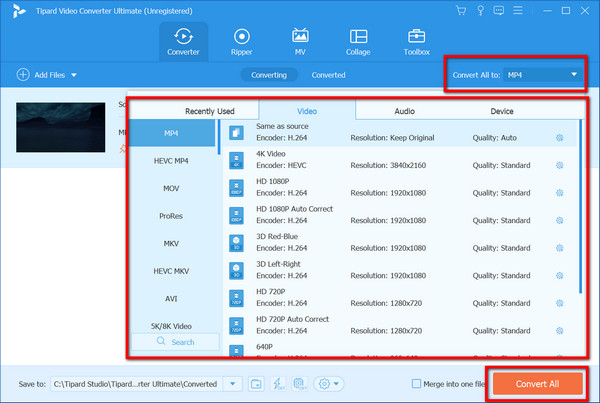Click the Convert All button
The height and width of the screenshot is (403, 600).
pyautogui.click(x=537, y=383)
